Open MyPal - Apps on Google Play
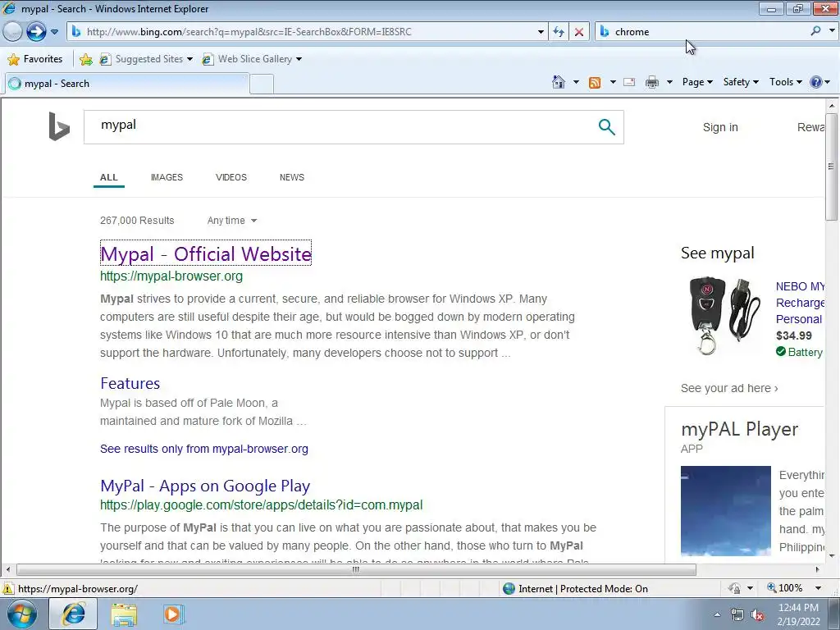This screenshot has height=630, width=840. 205,486
